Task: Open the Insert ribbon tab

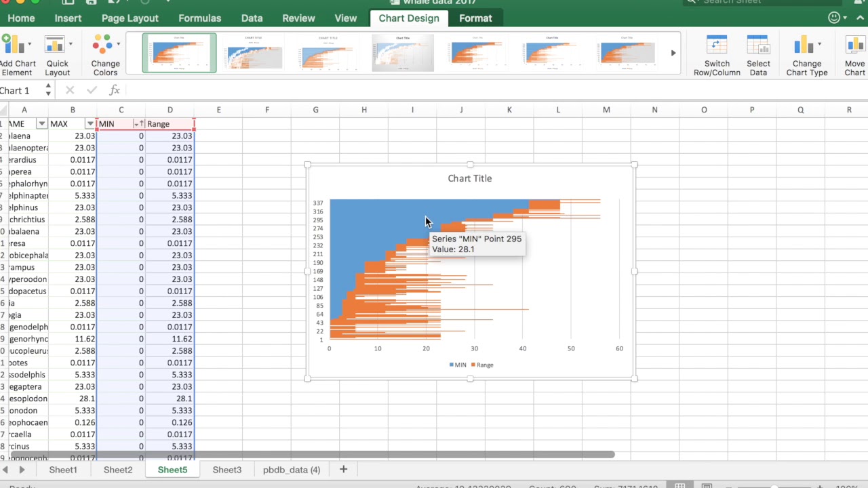Action: click(68, 18)
